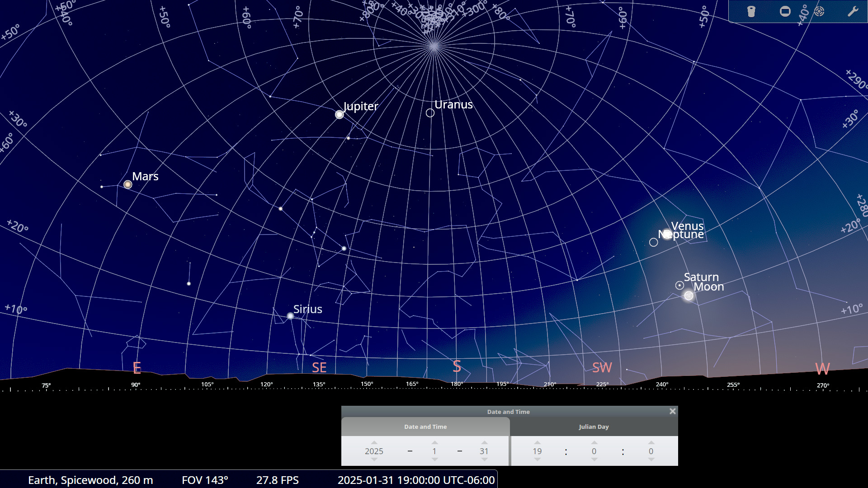Viewport: 868px width, 488px height.
Task: Click the seconds input field
Action: tap(651, 451)
